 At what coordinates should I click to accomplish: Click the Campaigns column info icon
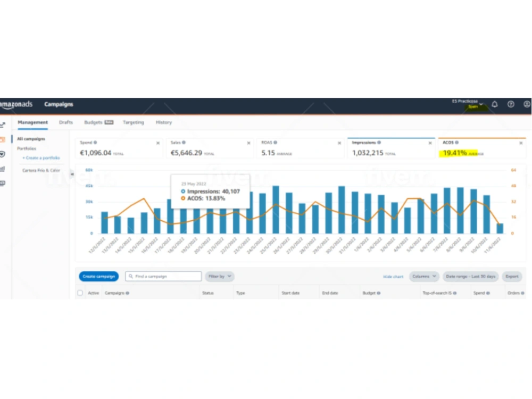tap(128, 293)
